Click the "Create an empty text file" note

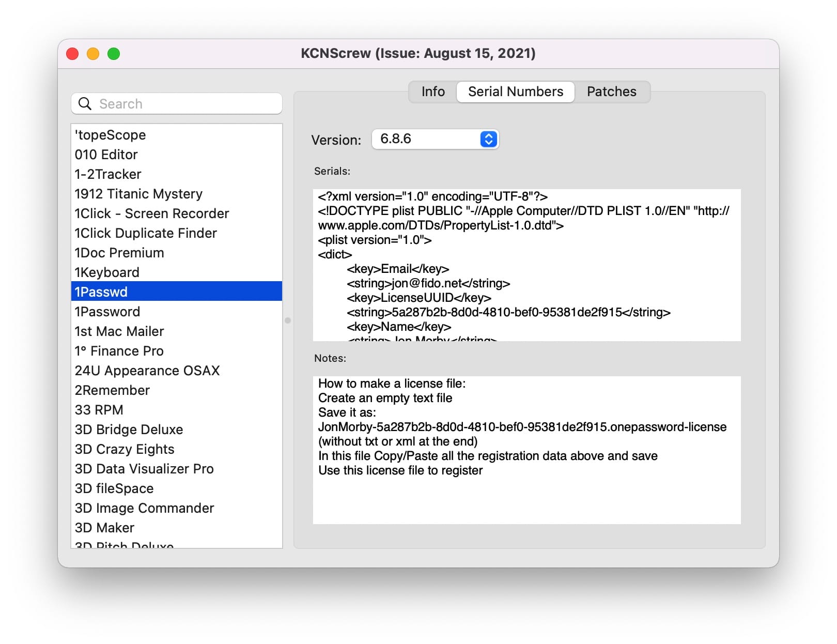coord(385,398)
